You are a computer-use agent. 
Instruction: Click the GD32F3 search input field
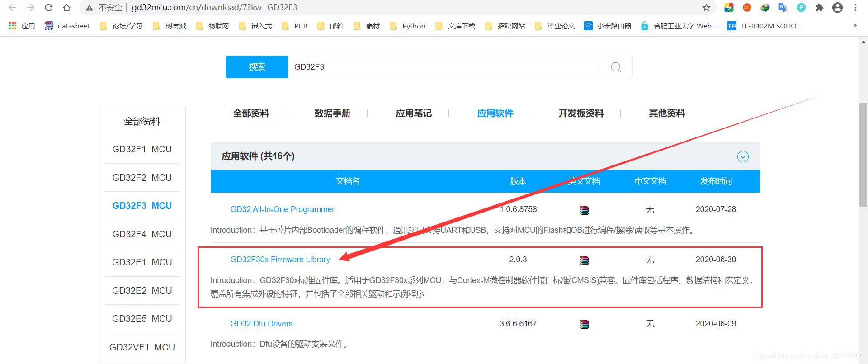(443, 67)
